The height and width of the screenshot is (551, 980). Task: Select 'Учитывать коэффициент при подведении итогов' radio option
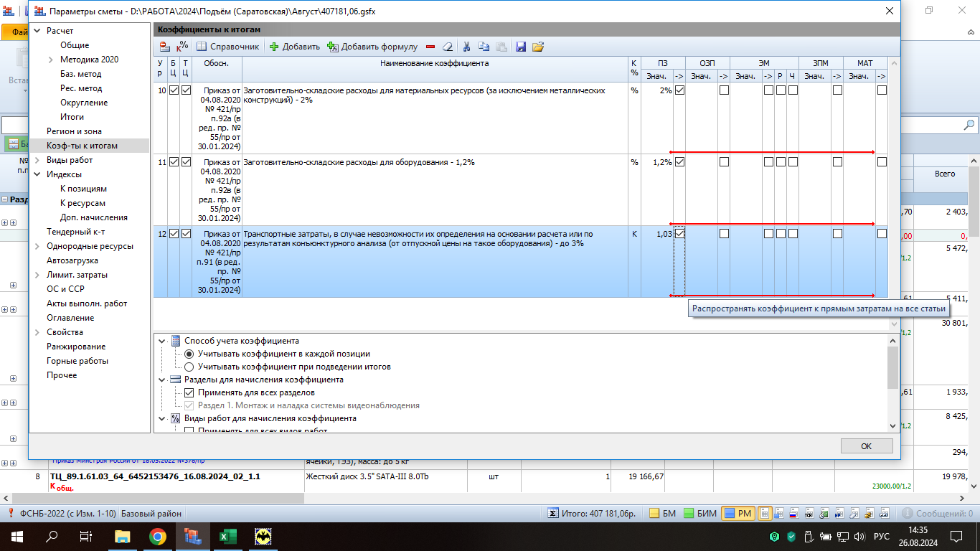189,367
